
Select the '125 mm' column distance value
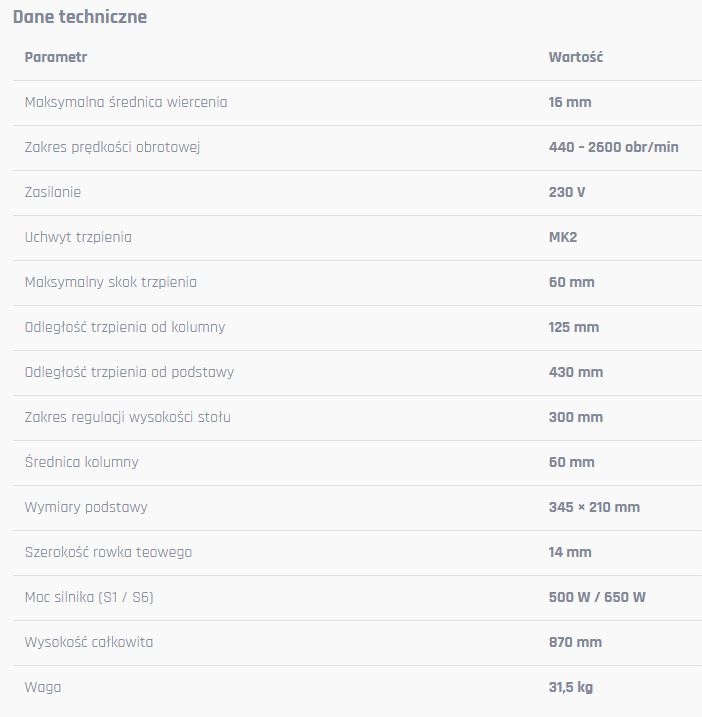click(574, 327)
